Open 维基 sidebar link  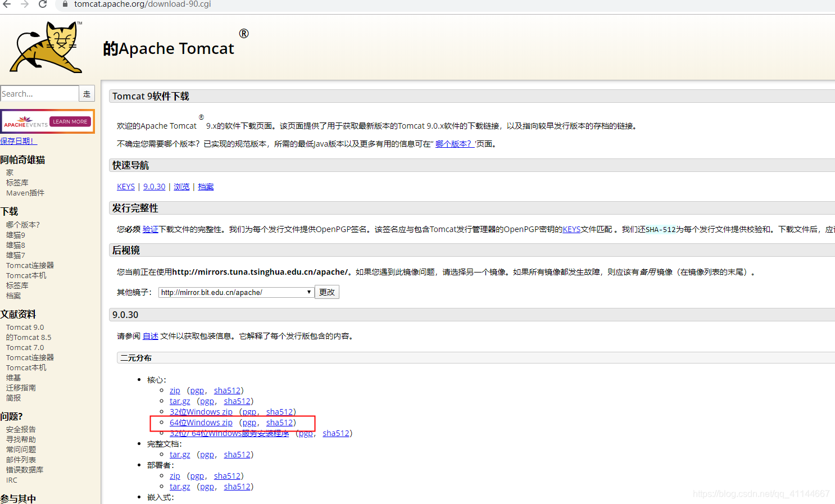(x=13, y=378)
